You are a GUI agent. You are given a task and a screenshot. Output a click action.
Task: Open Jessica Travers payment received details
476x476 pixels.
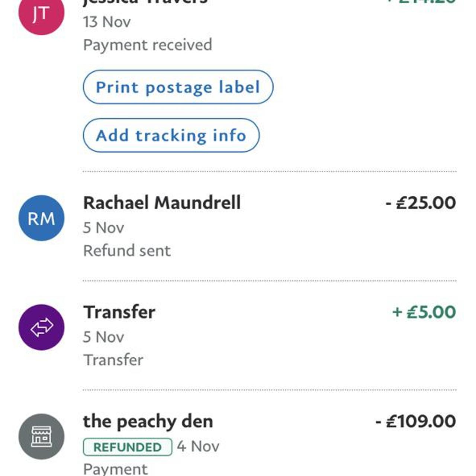(x=148, y=44)
